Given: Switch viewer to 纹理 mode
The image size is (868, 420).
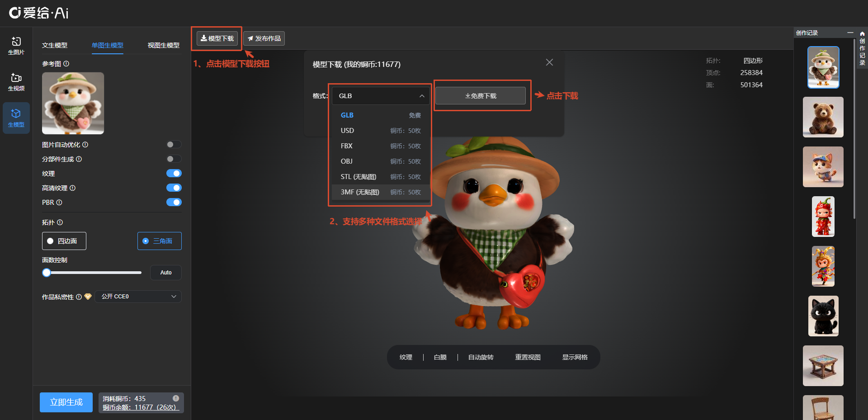Looking at the screenshot, I should pyautogui.click(x=406, y=357).
